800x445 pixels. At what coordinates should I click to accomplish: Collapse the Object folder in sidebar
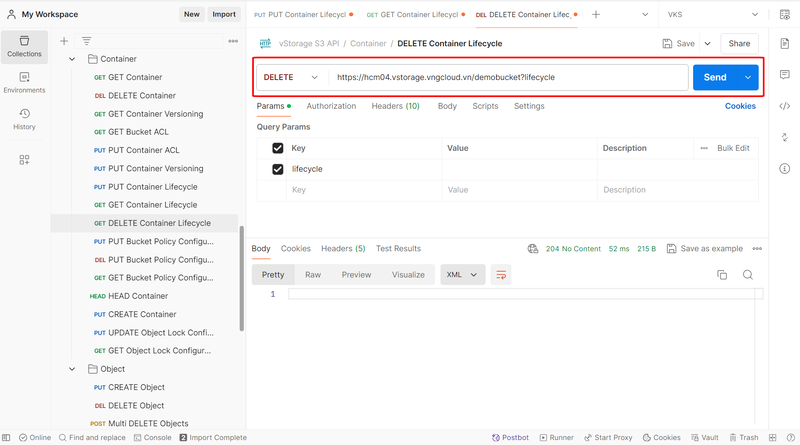pos(72,369)
